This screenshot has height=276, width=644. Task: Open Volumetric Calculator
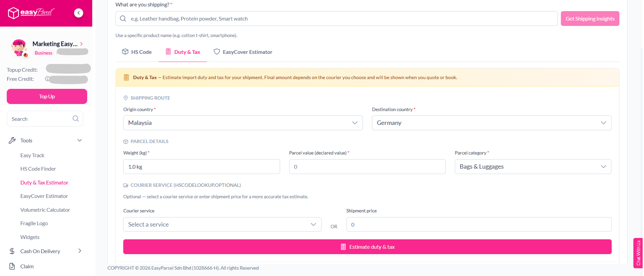pos(45,210)
